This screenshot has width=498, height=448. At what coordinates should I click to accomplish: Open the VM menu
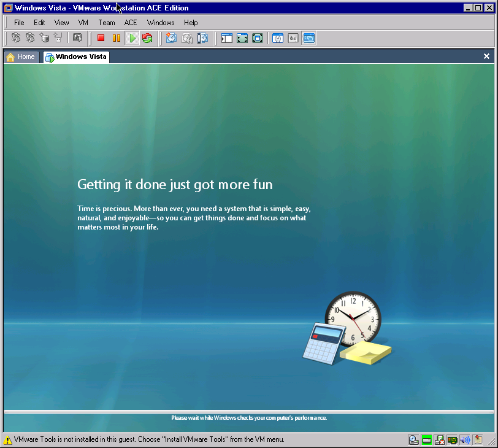(83, 23)
